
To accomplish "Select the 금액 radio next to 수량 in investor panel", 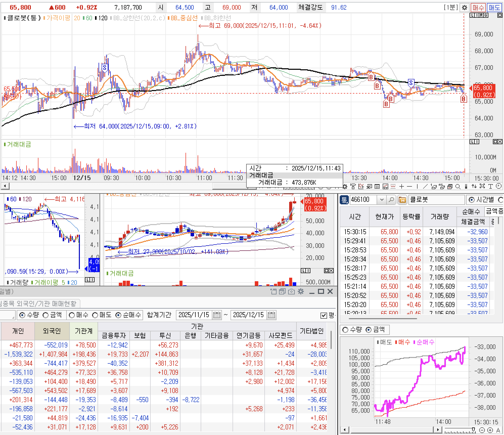I will pyautogui.click(x=46, y=315).
